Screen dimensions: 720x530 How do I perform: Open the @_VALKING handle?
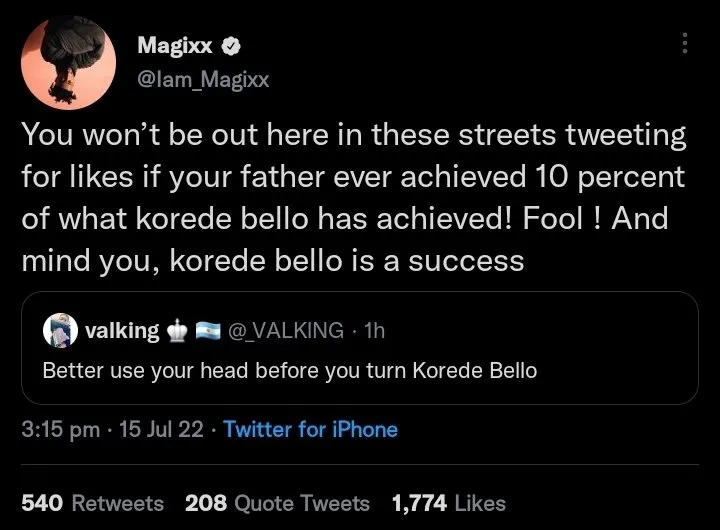[x=286, y=330]
